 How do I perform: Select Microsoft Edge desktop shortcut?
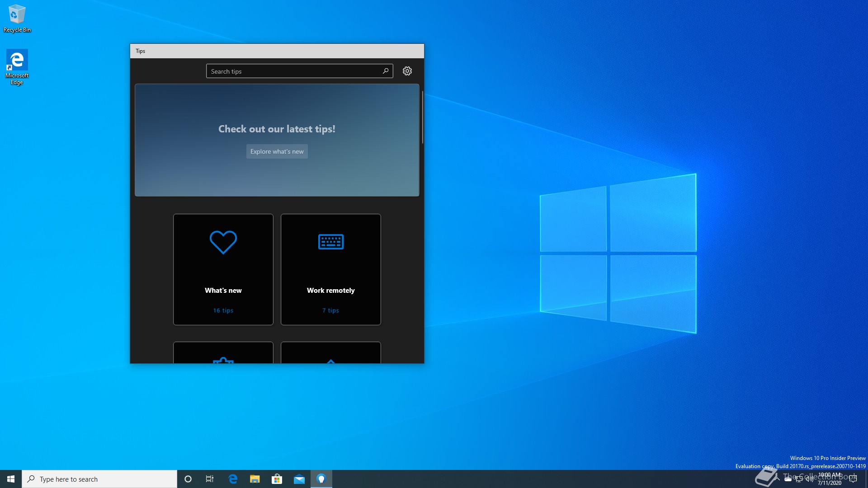click(17, 67)
